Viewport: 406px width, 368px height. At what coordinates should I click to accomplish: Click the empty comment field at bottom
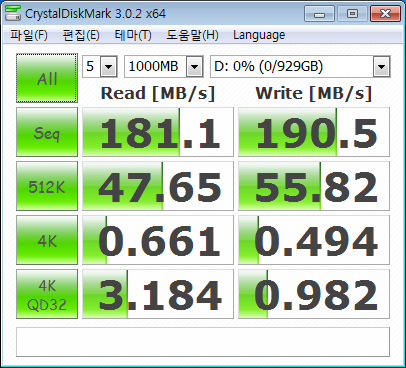pyautogui.click(x=203, y=342)
